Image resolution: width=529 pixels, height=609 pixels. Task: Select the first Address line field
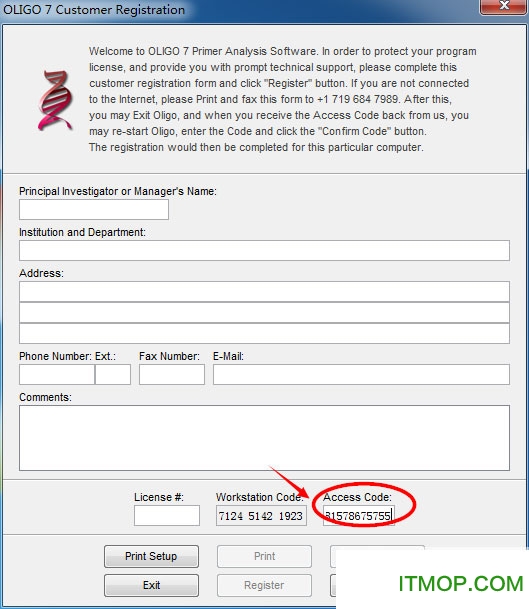click(x=264, y=292)
